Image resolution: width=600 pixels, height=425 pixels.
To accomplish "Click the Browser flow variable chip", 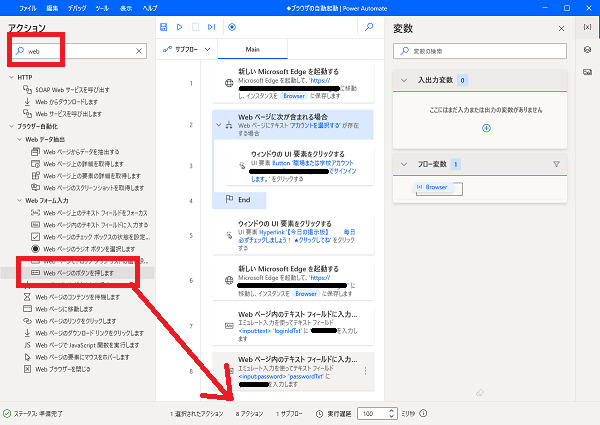I will pyautogui.click(x=433, y=187).
